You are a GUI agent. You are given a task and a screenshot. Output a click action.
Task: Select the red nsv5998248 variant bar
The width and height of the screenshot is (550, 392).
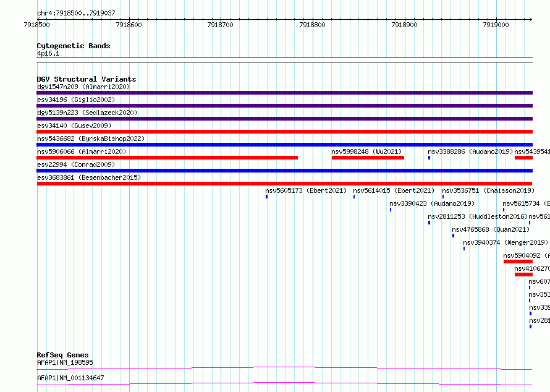(x=368, y=158)
